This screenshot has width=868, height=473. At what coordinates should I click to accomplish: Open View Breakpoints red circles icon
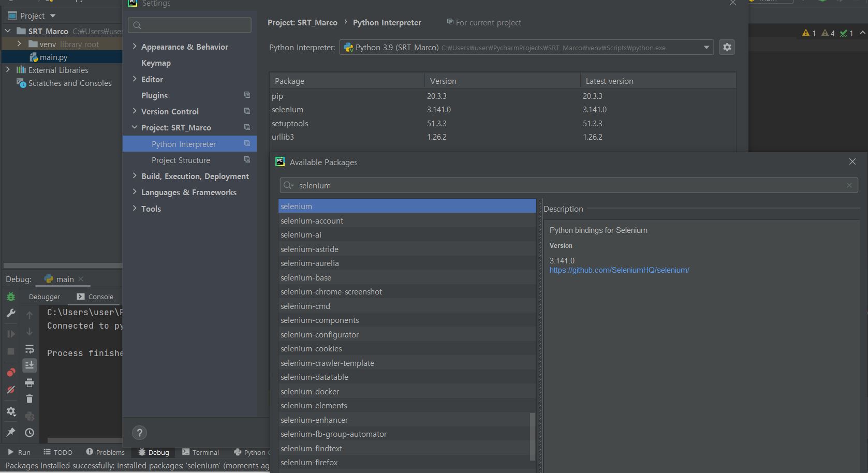coord(11,373)
